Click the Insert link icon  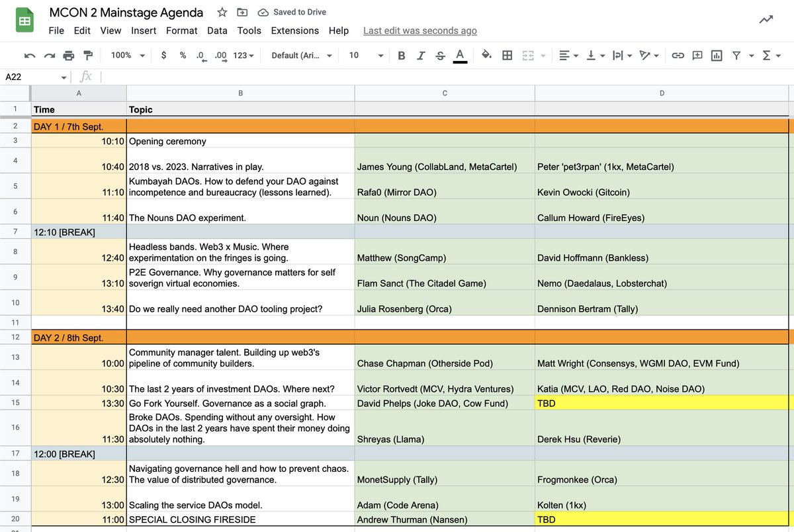point(678,56)
